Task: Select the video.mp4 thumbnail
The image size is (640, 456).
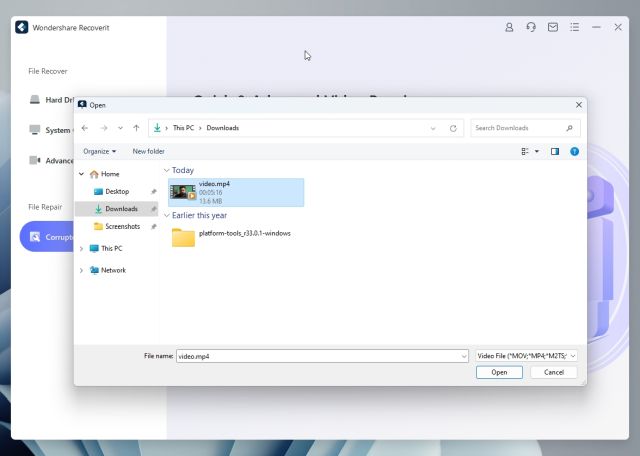Action: (183, 192)
